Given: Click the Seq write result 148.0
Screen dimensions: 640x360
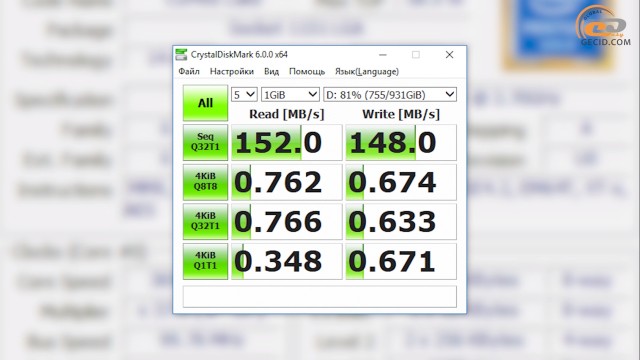Looking at the screenshot, I should click(401, 142).
